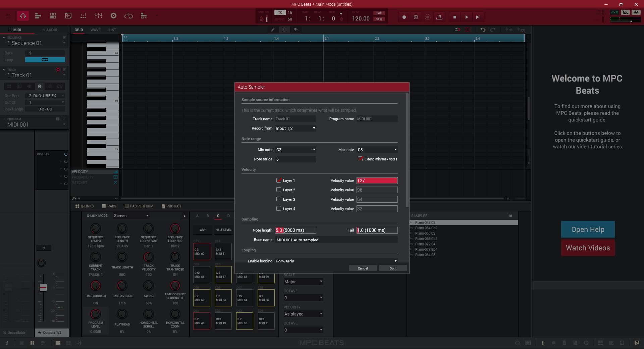The height and width of the screenshot is (349, 644).
Task: Enable the Layer 2 checkbox
Action: (x=279, y=190)
